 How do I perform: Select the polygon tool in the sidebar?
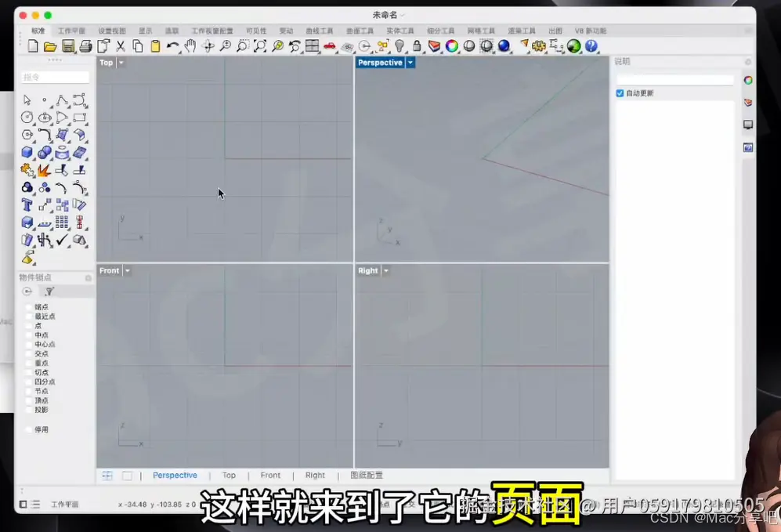[26, 134]
